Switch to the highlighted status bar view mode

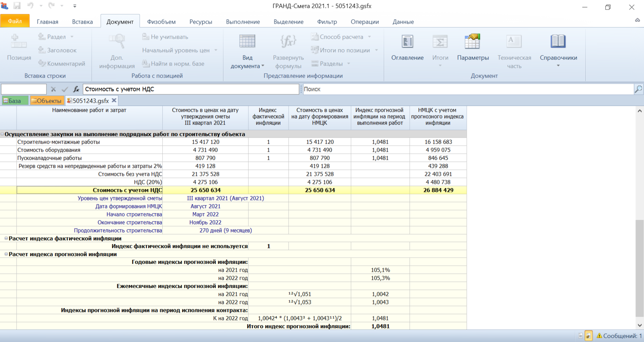(x=589, y=336)
